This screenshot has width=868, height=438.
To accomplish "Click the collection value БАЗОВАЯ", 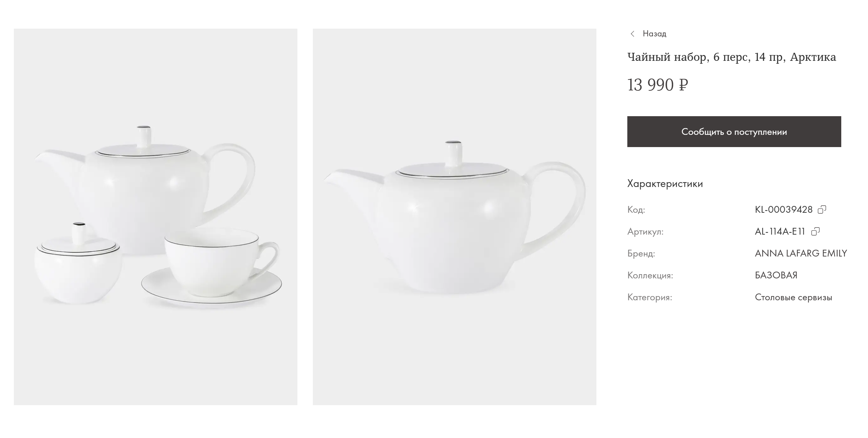I will 776,275.
